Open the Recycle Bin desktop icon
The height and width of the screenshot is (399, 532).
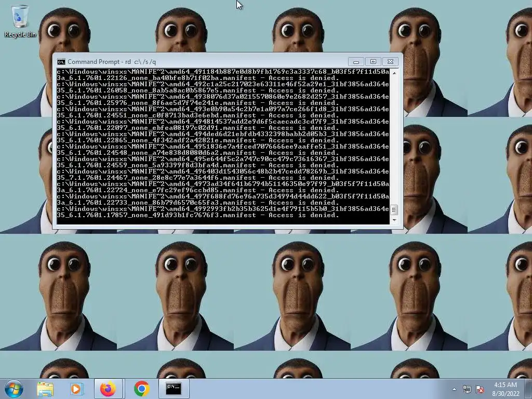pyautogui.click(x=20, y=21)
